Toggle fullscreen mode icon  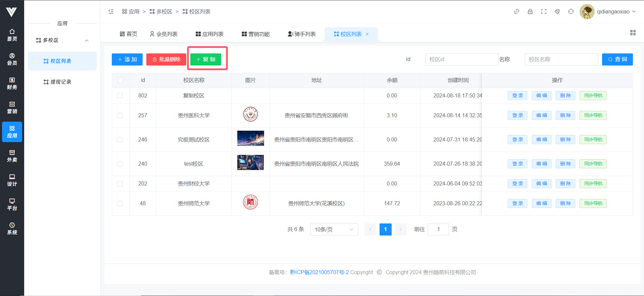pyautogui.click(x=544, y=11)
